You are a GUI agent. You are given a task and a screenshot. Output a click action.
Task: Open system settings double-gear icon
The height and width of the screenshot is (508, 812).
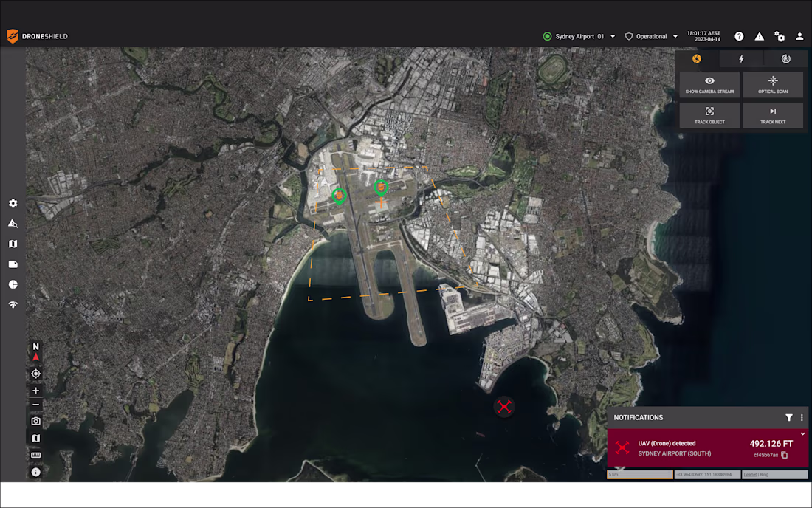pyautogui.click(x=780, y=36)
